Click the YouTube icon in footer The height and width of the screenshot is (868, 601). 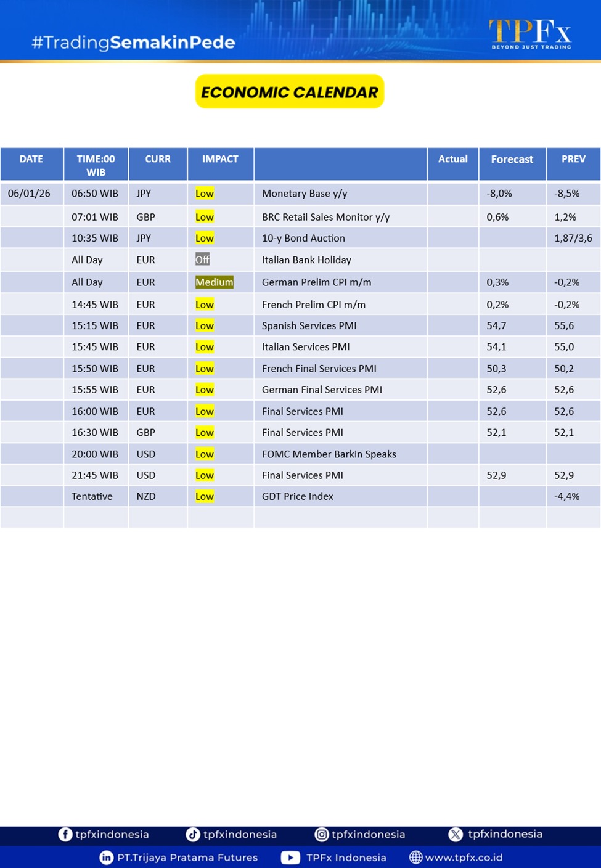(x=290, y=857)
